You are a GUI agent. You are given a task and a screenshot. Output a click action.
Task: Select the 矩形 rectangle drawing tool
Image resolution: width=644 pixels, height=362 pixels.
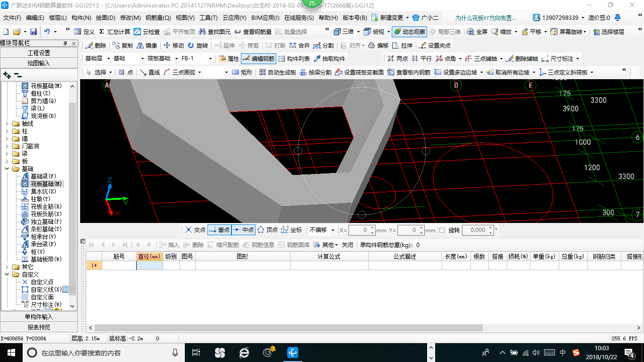tap(242, 72)
